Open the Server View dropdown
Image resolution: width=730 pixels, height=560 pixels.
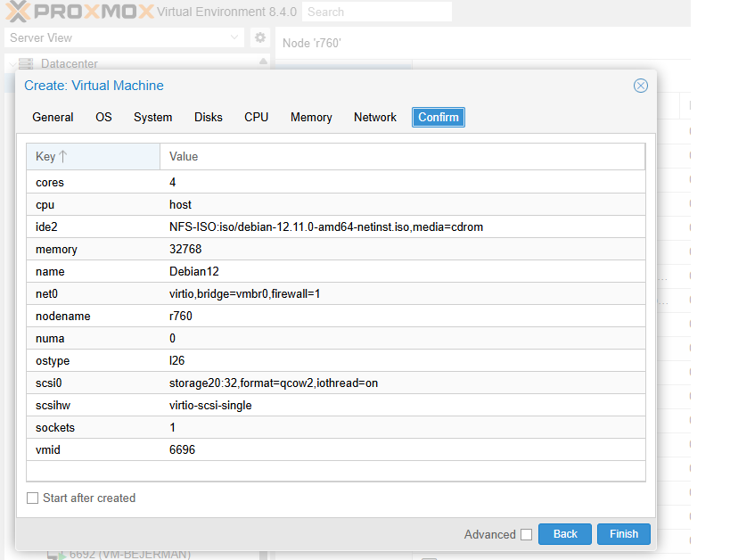[235, 37]
